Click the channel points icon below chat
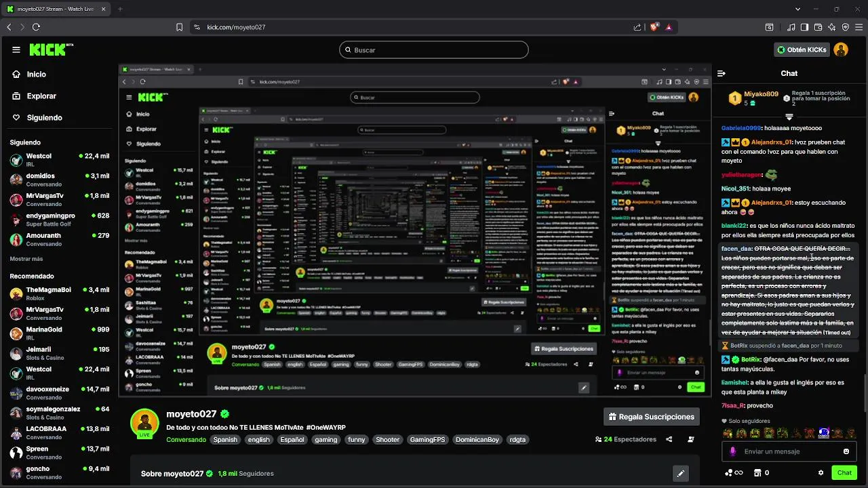868x488 pixels. (734, 472)
